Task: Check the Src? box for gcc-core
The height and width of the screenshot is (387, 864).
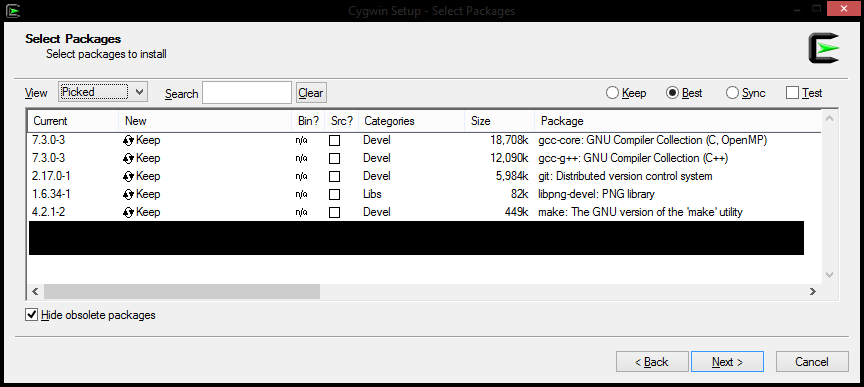Action: (x=334, y=141)
